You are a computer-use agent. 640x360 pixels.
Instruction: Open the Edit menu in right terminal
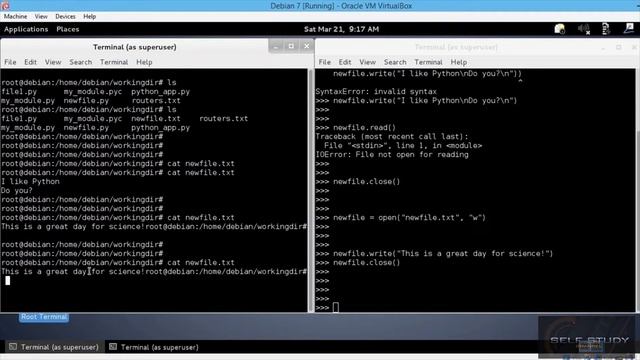click(x=344, y=62)
